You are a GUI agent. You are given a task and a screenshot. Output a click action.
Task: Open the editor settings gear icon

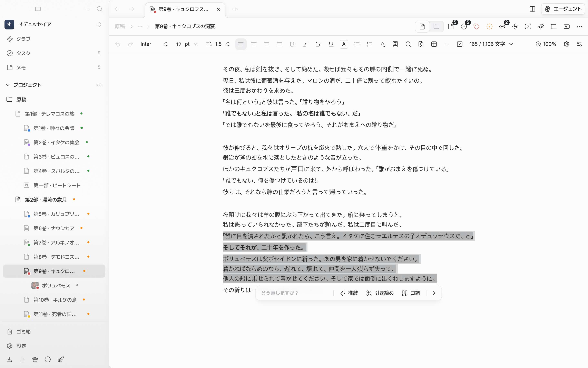(x=567, y=44)
